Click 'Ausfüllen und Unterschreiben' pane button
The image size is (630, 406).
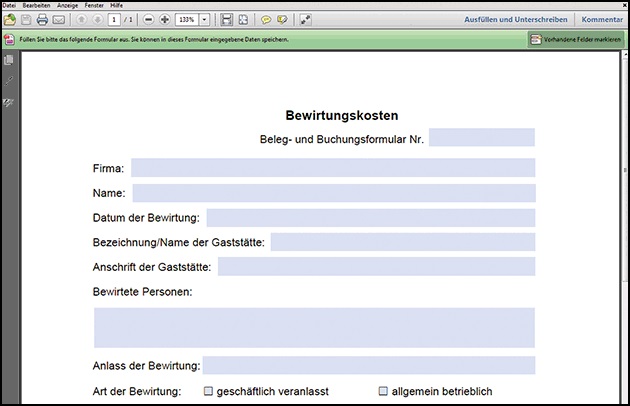pos(516,19)
